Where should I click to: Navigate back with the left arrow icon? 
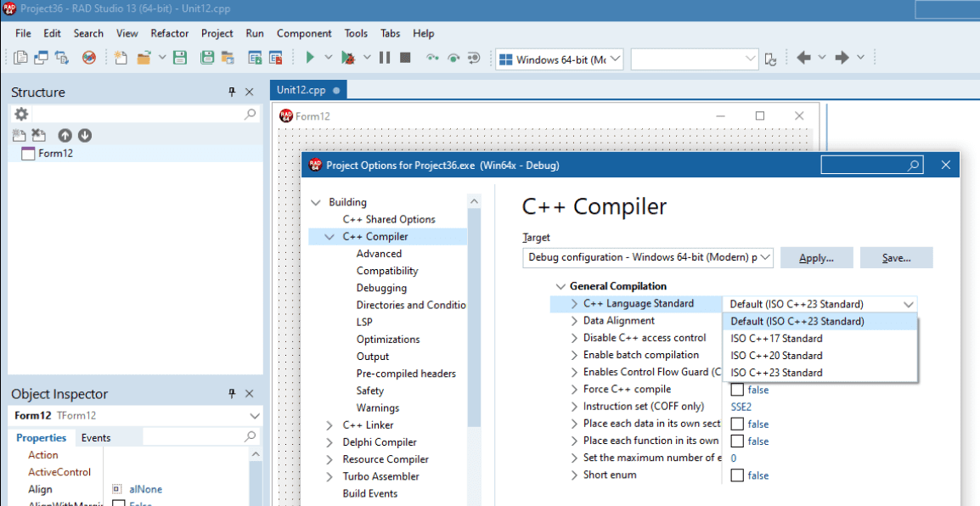click(x=804, y=58)
